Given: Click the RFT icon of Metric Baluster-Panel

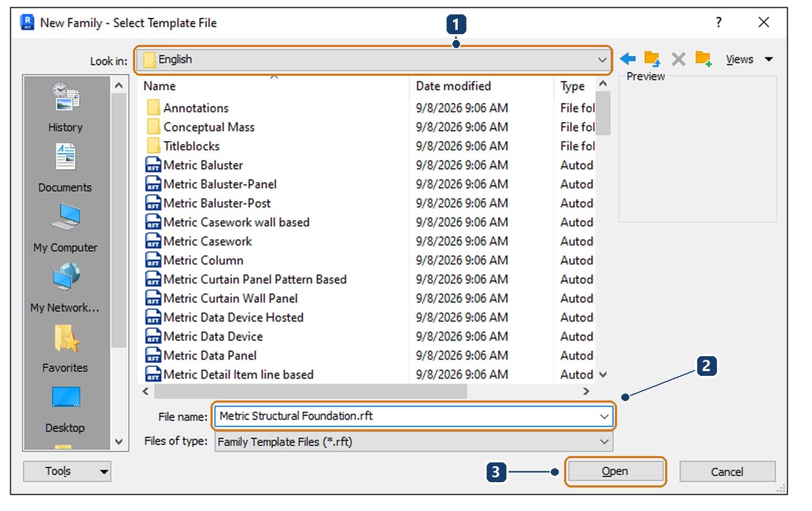Looking at the screenshot, I should [x=153, y=184].
